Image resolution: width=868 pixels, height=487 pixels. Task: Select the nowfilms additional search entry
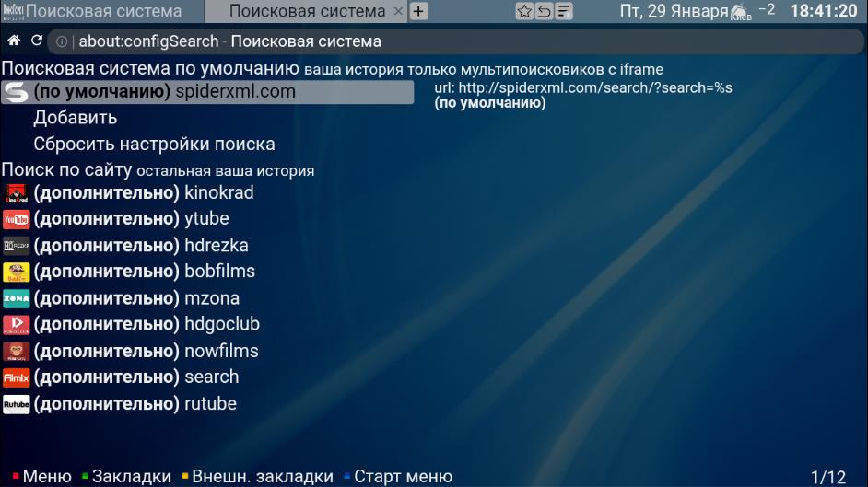tap(146, 351)
